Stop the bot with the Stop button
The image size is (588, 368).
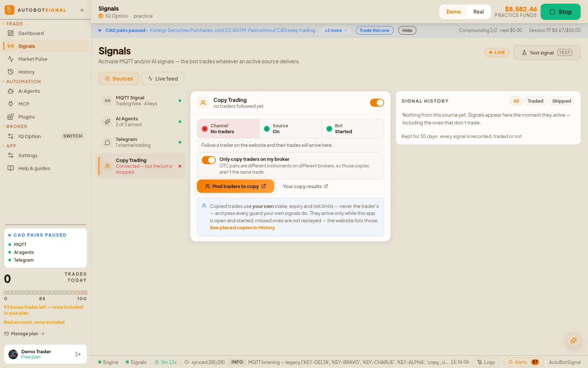560,12
